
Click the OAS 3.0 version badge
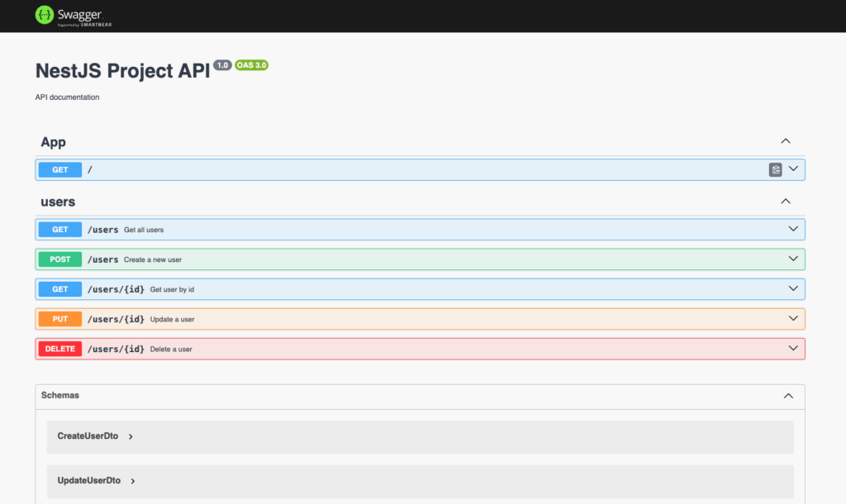pyautogui.click(x=251, y=65)
